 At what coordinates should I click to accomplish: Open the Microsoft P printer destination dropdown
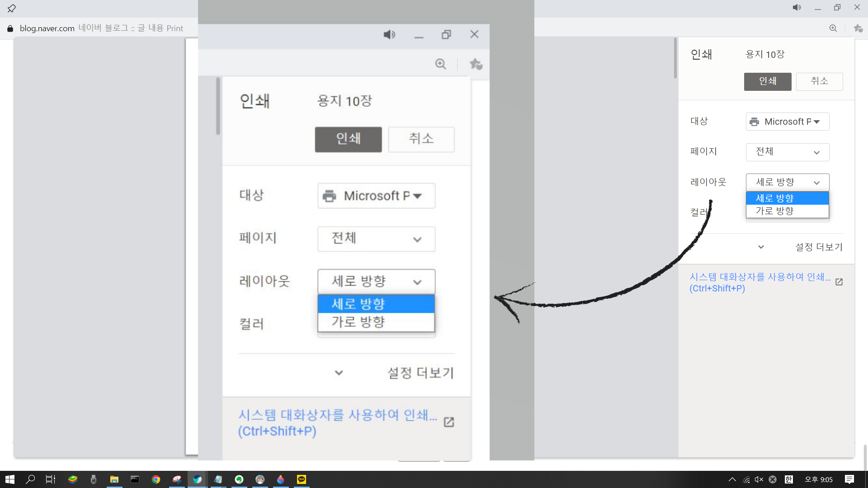(x=376, y=196)
